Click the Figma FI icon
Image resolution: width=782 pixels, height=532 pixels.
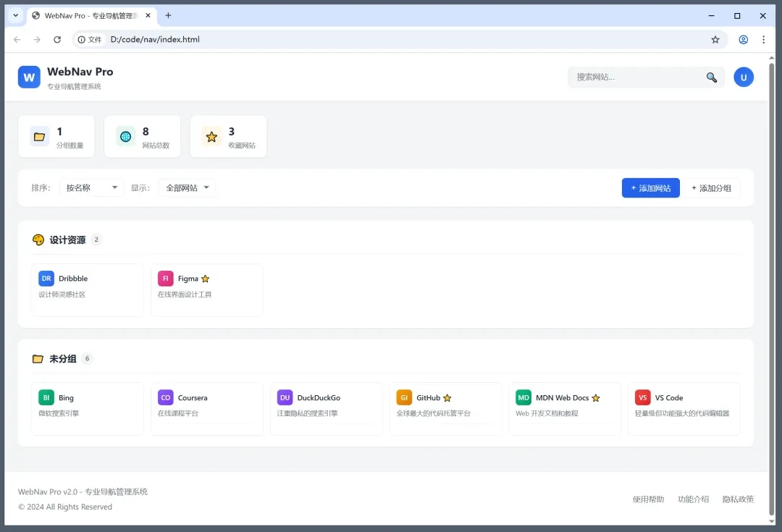tap(166, 279)
